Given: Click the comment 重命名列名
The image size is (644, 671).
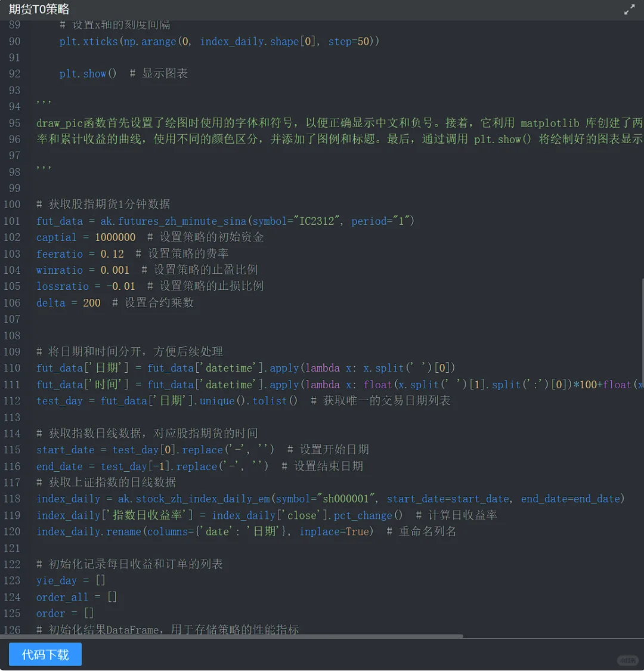Looking at the screenshot, I should (x=422, y=531).
